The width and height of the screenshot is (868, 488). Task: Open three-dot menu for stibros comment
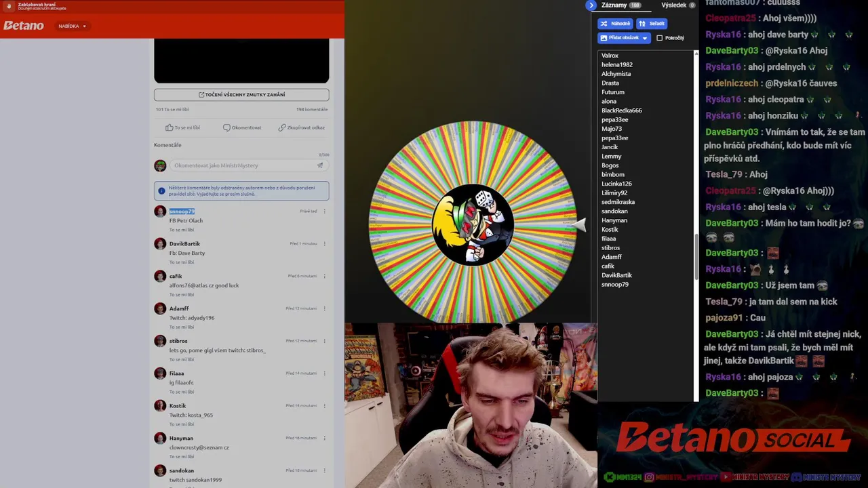click(325, 341)
